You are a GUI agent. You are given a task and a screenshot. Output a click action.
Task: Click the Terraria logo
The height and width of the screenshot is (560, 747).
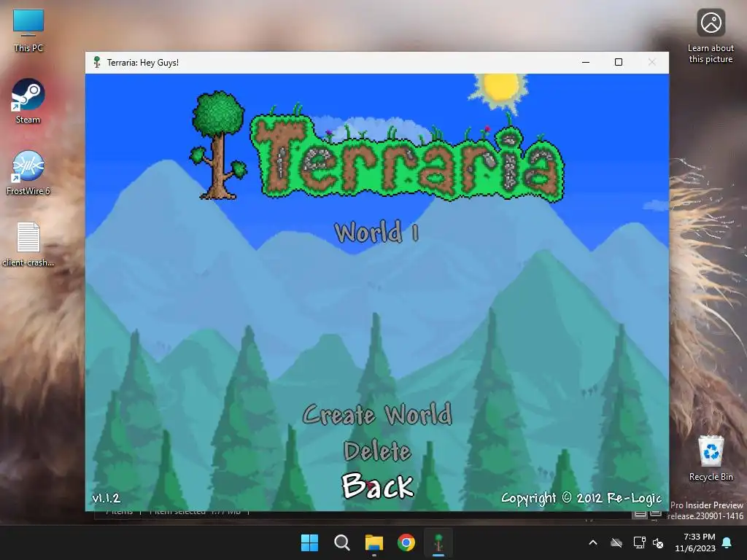(x=378, y=145)
